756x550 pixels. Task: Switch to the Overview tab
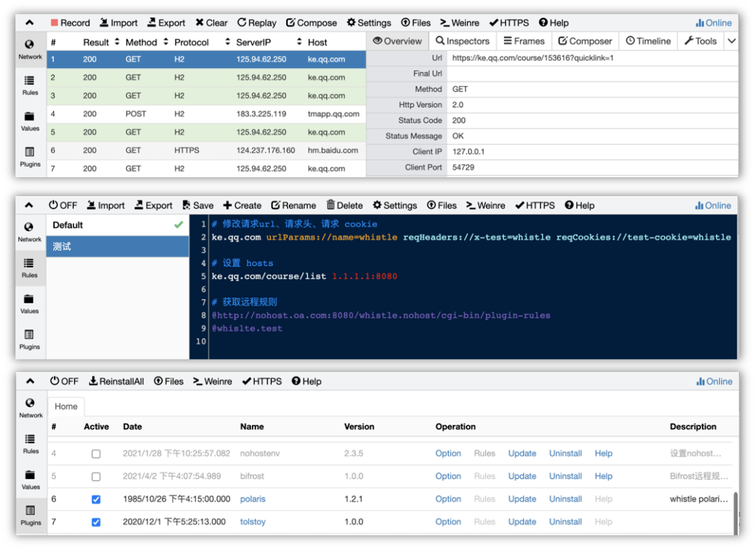click(398, 41)
